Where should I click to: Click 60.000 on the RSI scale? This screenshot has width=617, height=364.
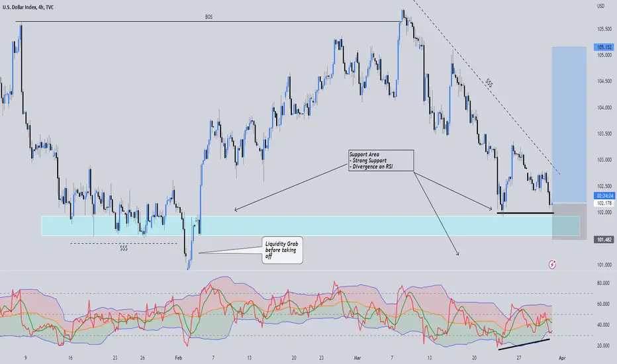(x=603, y=304)
